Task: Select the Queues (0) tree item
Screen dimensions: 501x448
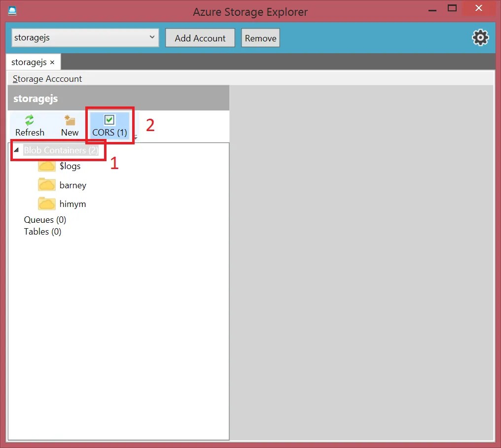Action: 45,219
